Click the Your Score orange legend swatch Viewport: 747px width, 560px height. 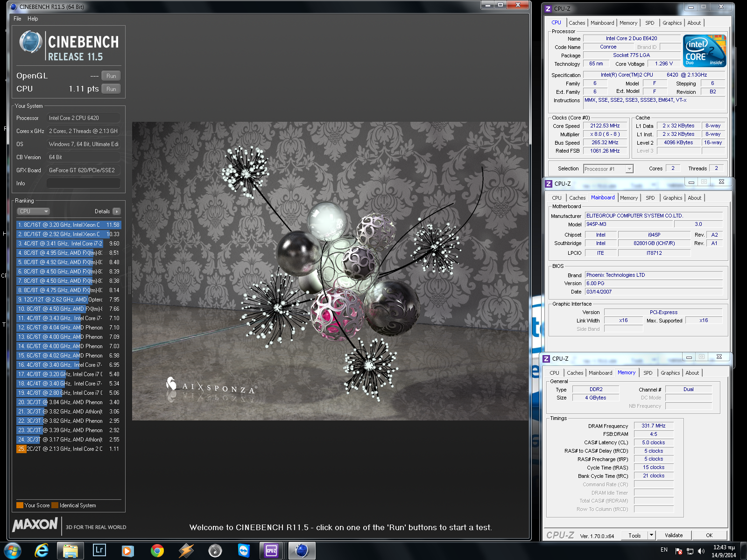[20, 505]
